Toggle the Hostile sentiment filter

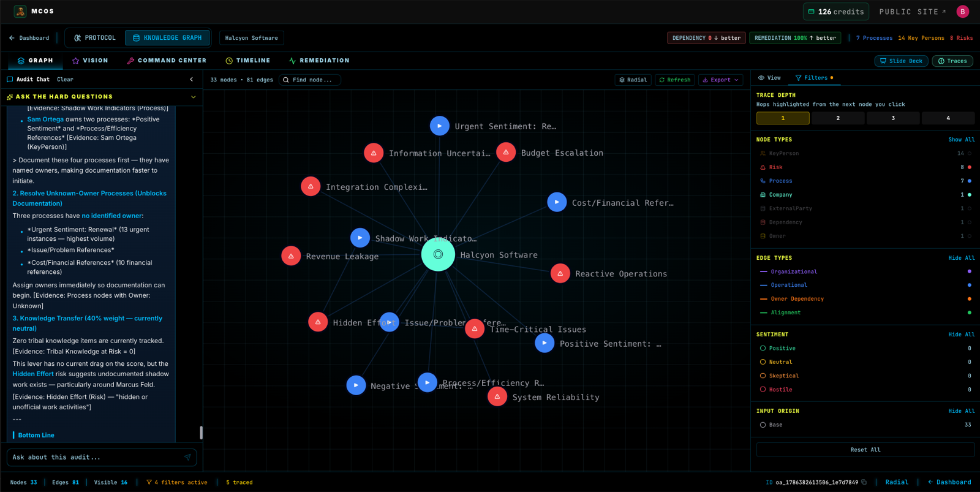(x=865, y=390)
